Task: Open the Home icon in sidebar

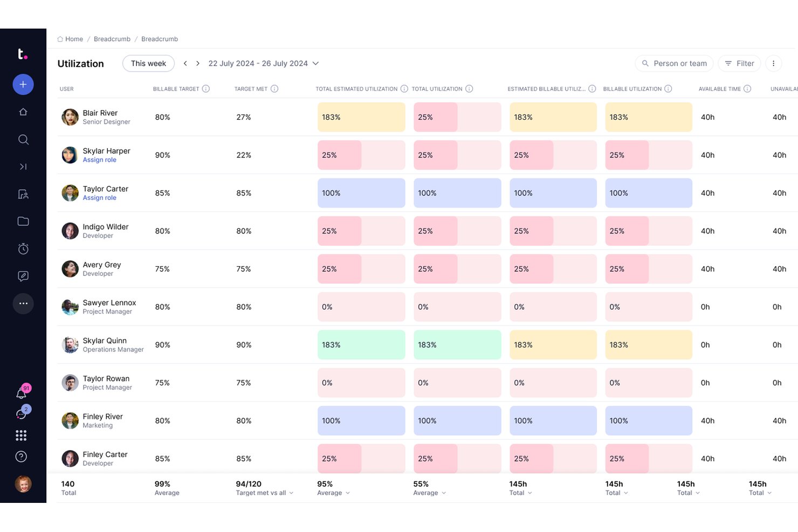Action: pyautogui.click(x=23, y=112)
